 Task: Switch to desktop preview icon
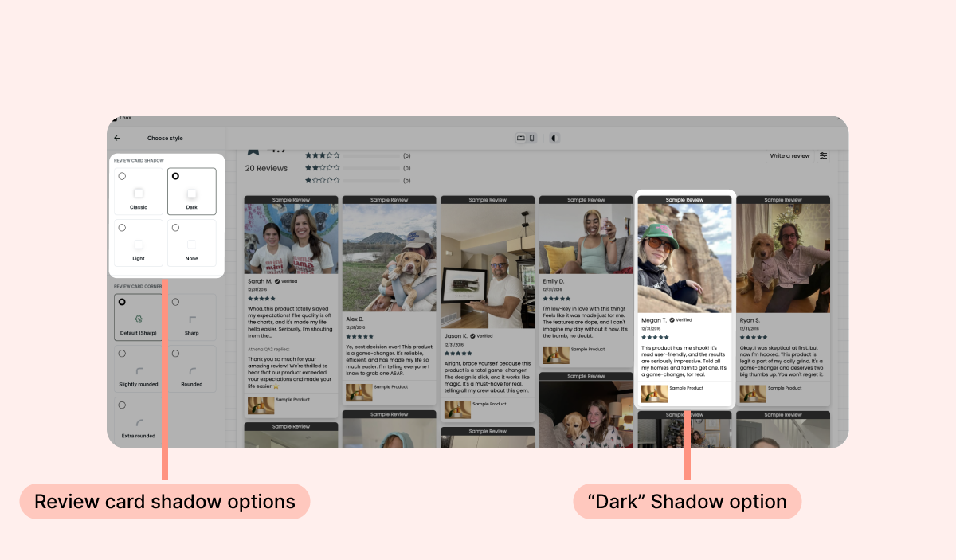pos(521,138)
